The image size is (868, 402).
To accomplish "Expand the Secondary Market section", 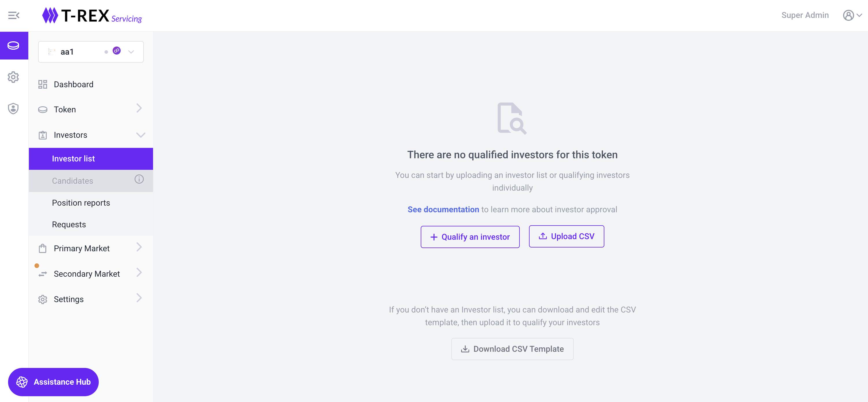I will [x=90, y=274].
